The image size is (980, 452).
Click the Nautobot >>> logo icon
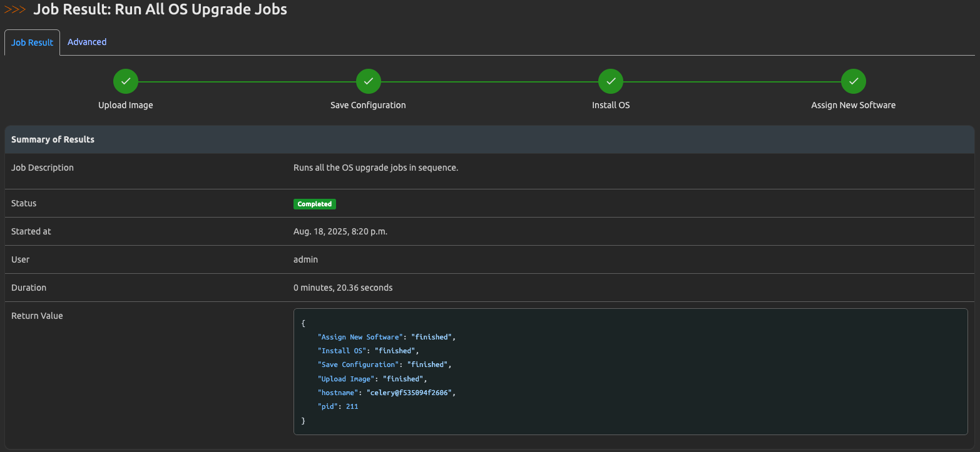[x=16, y=9]
